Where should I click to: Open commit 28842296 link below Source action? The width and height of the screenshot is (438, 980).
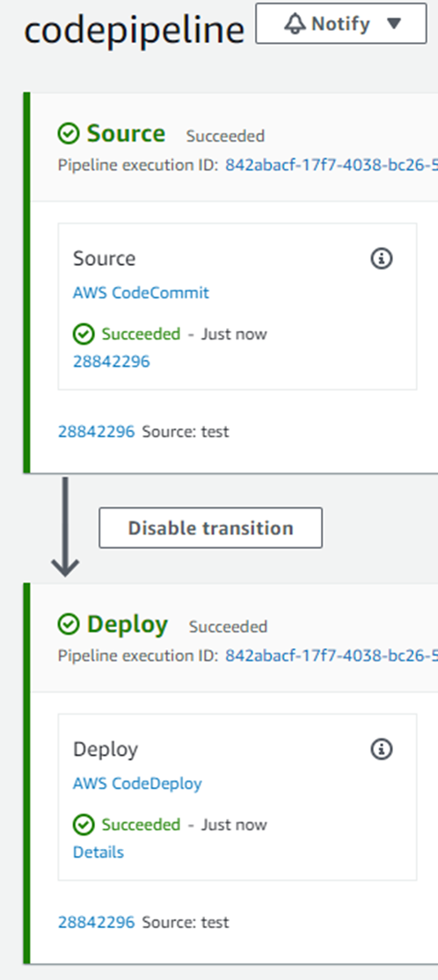pos(96,431)
